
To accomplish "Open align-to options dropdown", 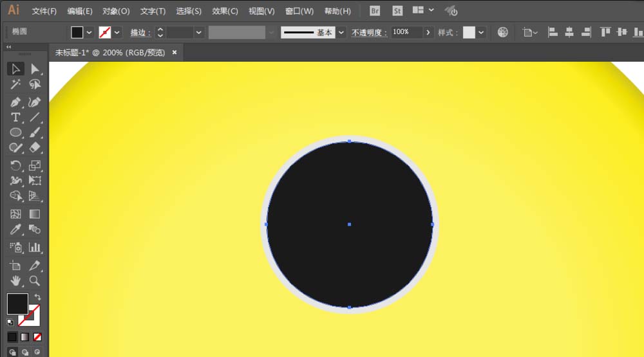I will pos(530,32).
